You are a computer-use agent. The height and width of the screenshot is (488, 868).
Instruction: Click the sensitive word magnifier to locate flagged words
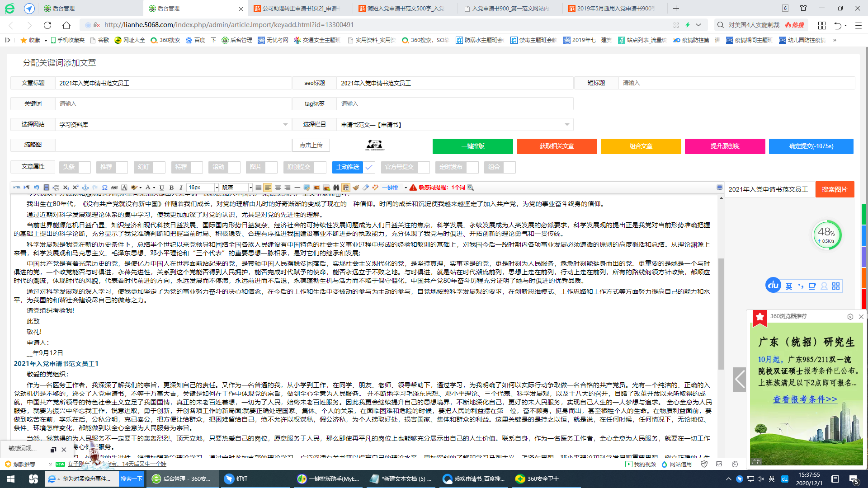[x=471, y=188]
